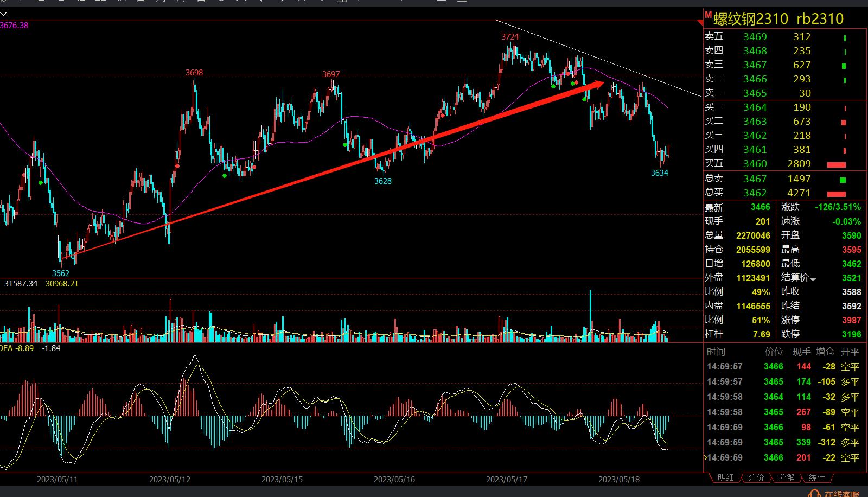Click the 内盘 value 1146555

tap(753, 306)
